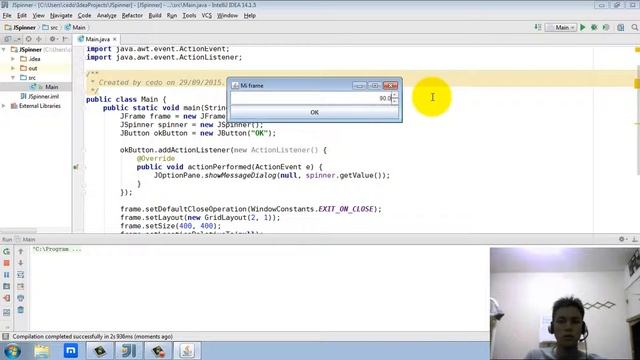Collapse the src folder
The width and height of the screenshot is (640, 360).
click(x=13, y=78)
